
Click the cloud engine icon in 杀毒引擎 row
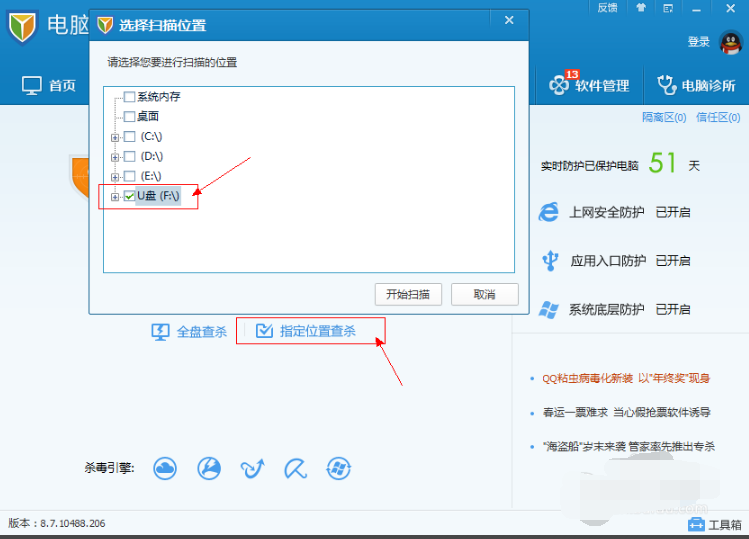tap(165, 467)
